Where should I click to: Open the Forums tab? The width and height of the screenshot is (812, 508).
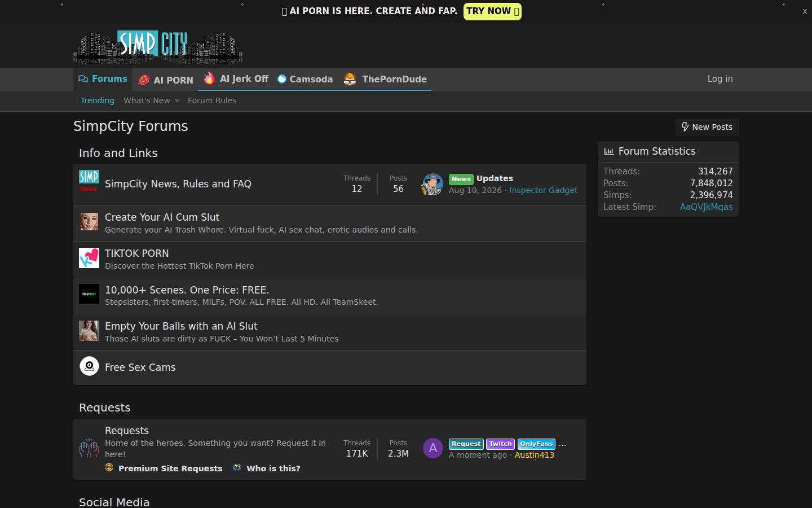(x=103, y=79)
